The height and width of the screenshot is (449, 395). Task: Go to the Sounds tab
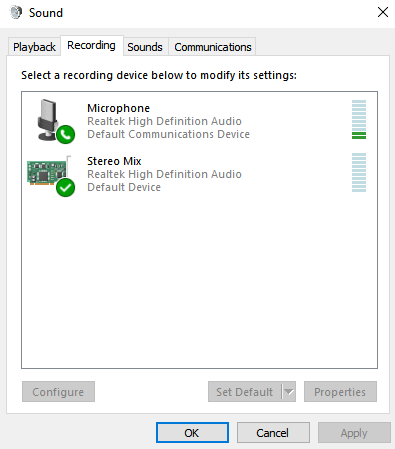coord(145,47)
